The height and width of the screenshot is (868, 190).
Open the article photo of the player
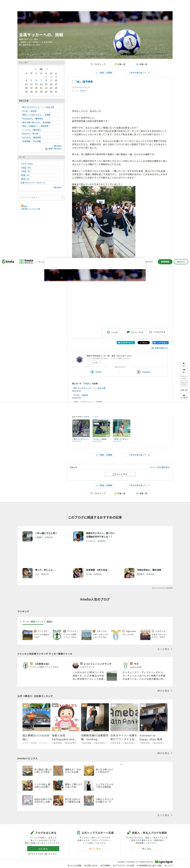pyautogui.click(x=104, y=222)
